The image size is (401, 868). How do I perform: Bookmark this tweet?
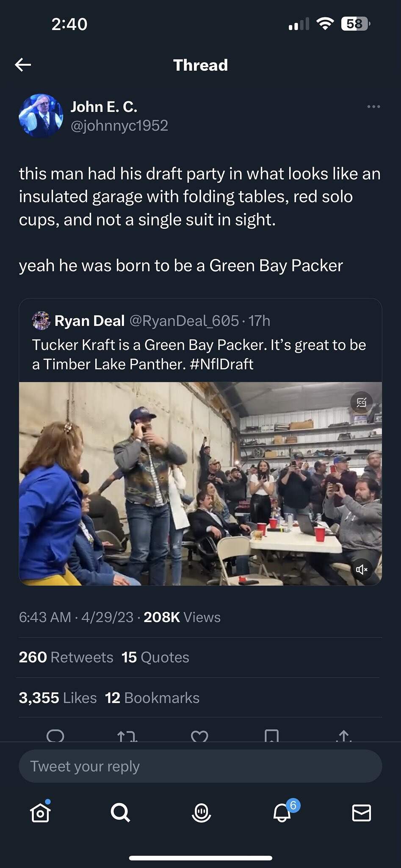click(271, 736)
